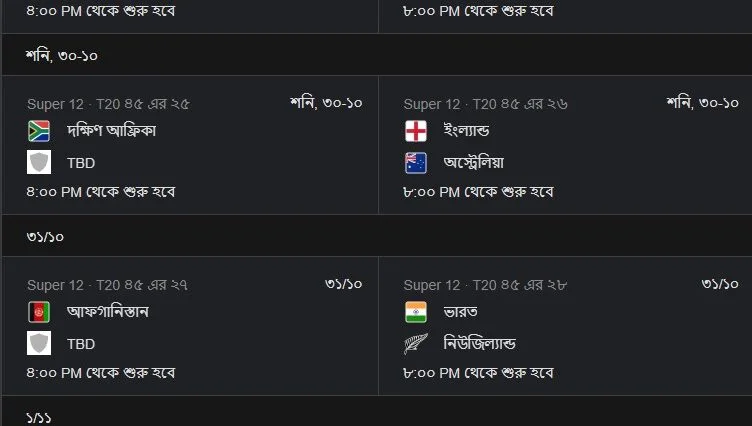The width and height of the screenshot is (752, 426).
Task: Click the Afghanistan flag icon
Action: [39, 312]
